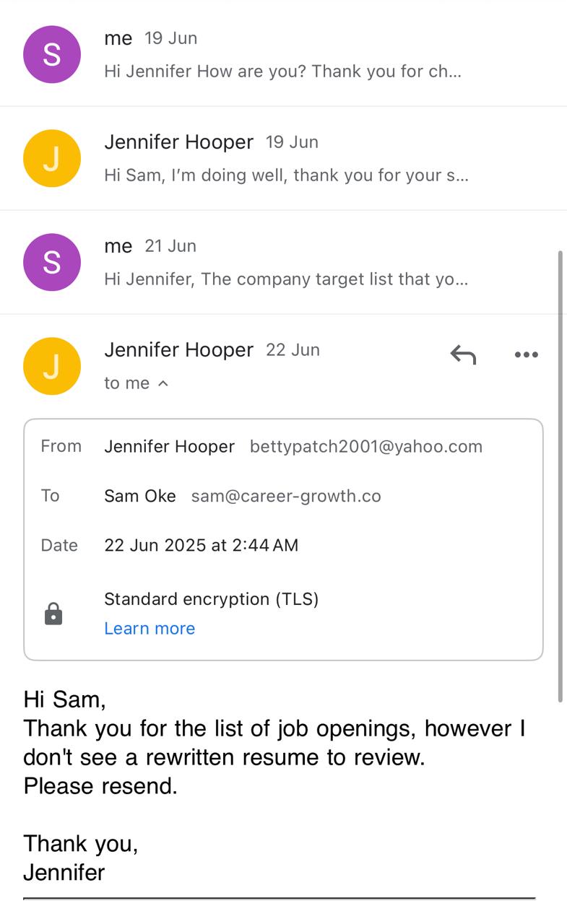
Task: Tap the "22 Jun 2025 at 2:44 AM" date
Action: [201, 545]
